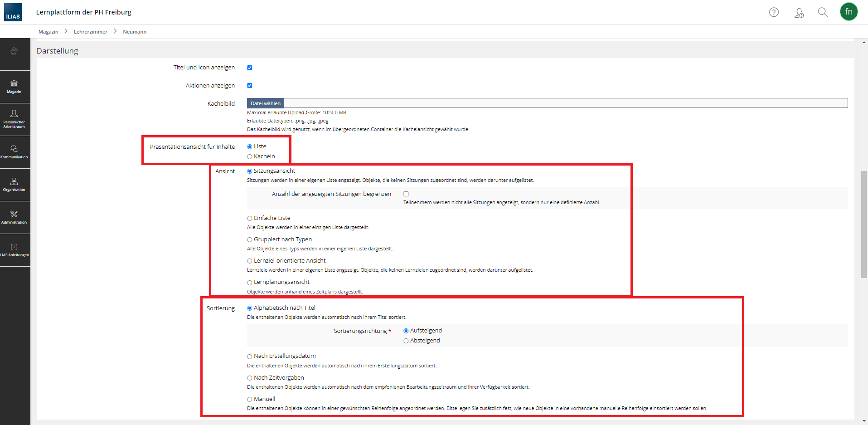Click the user login icon in header
This screenshot has width=868, height=425.
coord(799,13)
